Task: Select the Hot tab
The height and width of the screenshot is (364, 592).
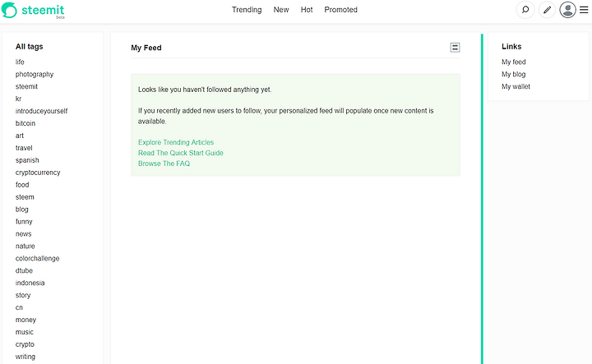Action: click(307, 10)
